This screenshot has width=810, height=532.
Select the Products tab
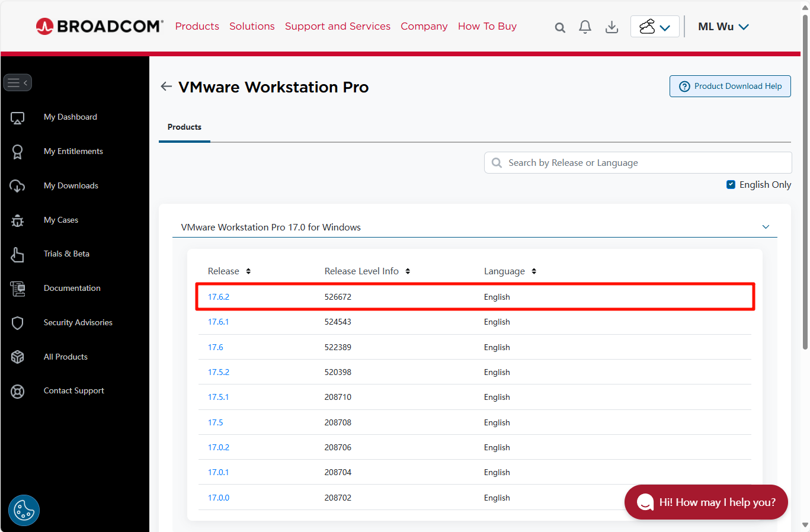point(184,127)
